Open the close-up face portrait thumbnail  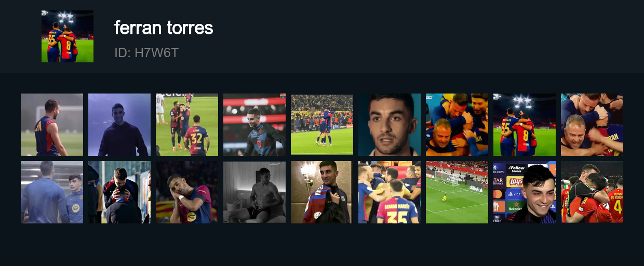(390, 125)
